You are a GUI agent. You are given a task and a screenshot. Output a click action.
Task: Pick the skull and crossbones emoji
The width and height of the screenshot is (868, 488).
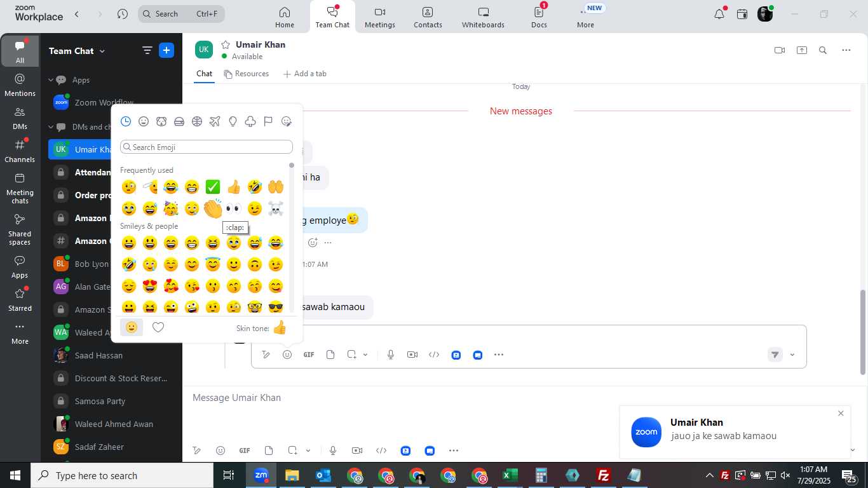[275, 208]
